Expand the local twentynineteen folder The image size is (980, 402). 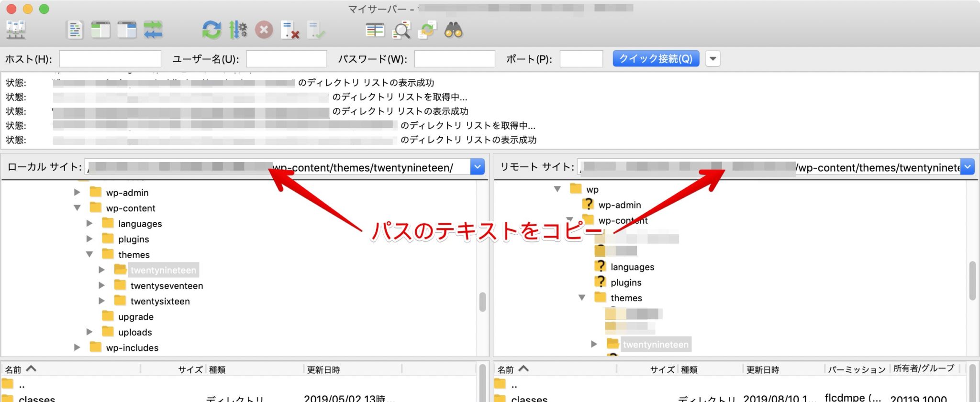pyautogui.click(x=101, y=270)
